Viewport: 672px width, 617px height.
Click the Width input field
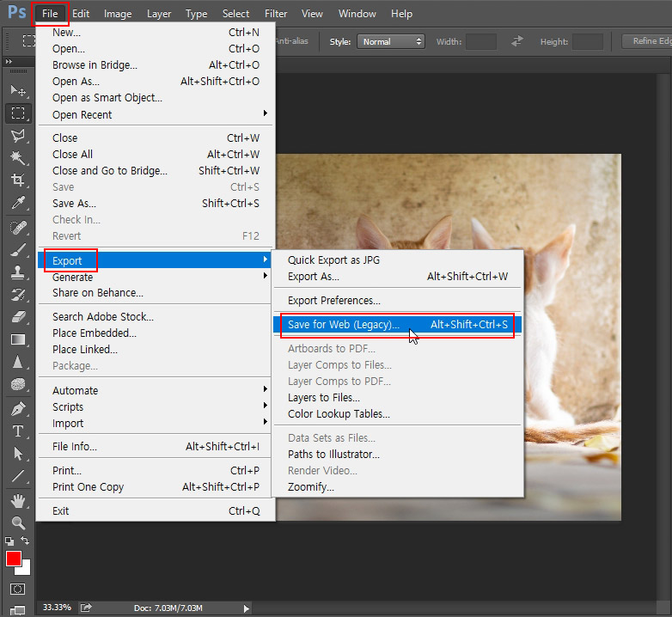pyautogui.click(x=481, y=41)
